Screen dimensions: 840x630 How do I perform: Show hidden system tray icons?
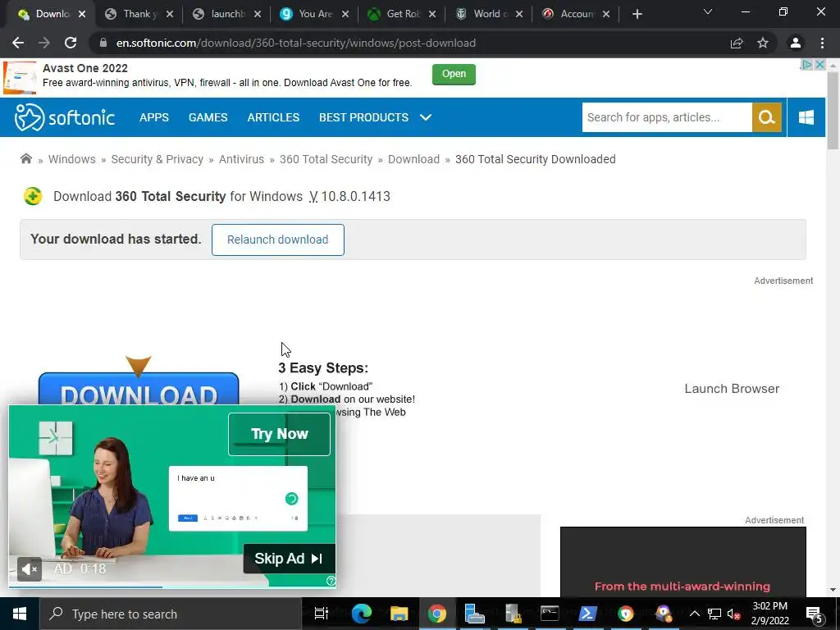(x=694, y=614)
